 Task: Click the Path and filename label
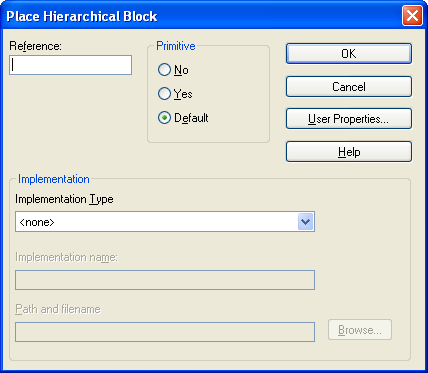[x=58, y=309]
